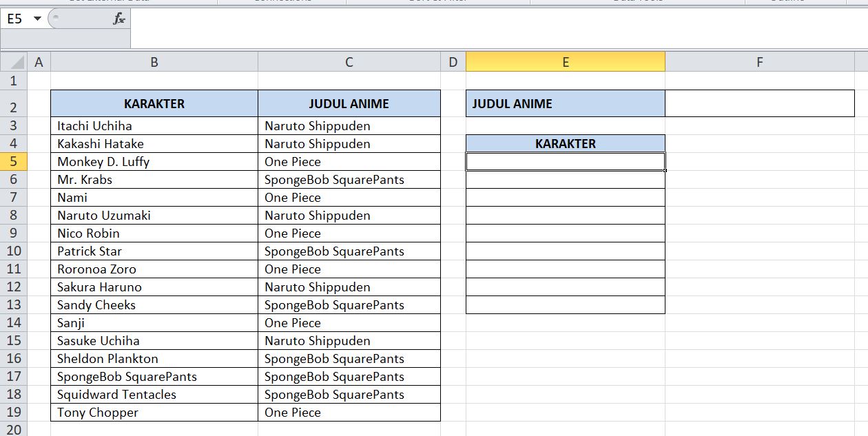Select row 19 header
Image resolution: width=868 pixels, height=436 pixels.
coord(14,412)
